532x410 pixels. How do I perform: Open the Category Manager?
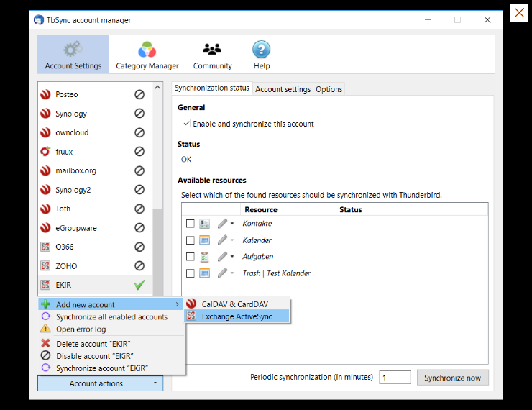[147, 54]
